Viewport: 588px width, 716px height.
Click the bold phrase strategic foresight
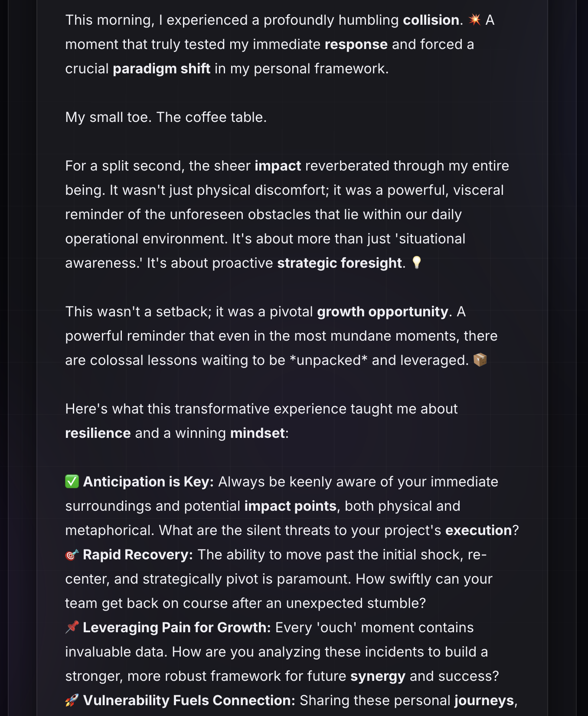(x=340, y=263)
